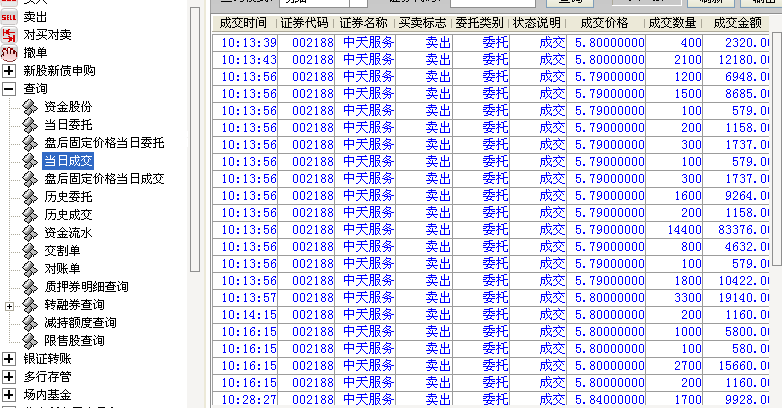Sort by the 成交时间 column header
Screen dimensions: 782x408
click(x=243, y=23)
